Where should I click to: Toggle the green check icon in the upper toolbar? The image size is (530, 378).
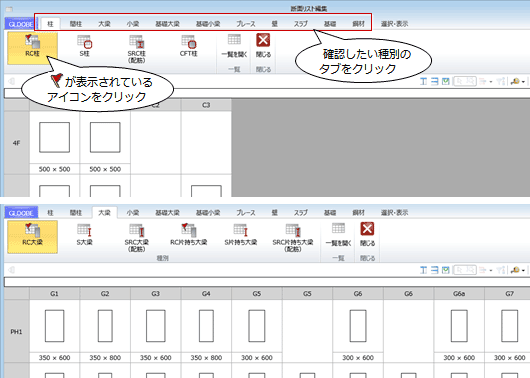[x=445, y=81]
